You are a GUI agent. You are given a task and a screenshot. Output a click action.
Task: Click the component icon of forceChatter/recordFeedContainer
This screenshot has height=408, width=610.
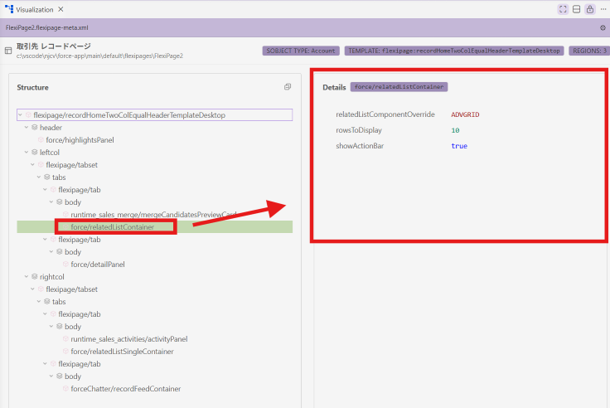[66, 389]
